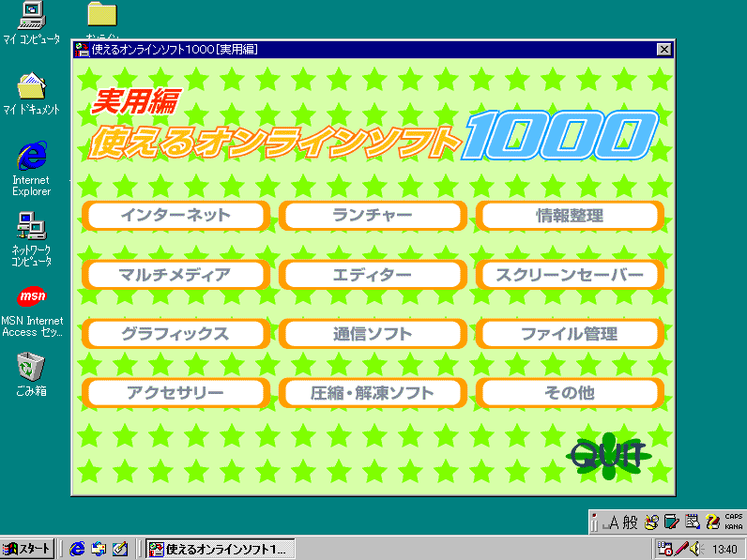Open the IME dictionary book icon
747x560 pixels.
[672, 522]
